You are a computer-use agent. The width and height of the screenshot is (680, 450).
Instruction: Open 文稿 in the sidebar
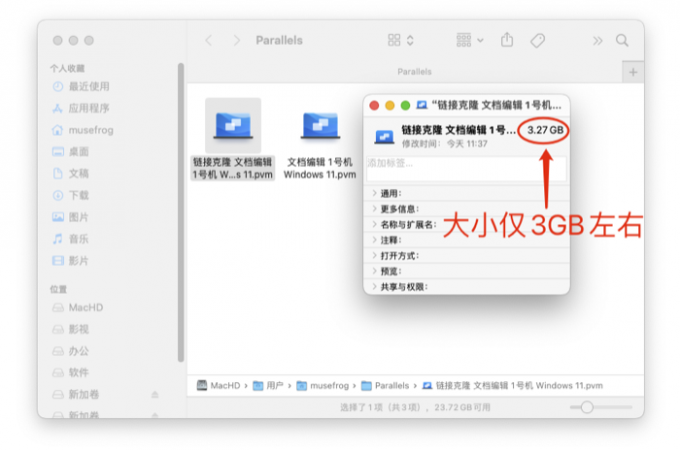tap(71, 173)
